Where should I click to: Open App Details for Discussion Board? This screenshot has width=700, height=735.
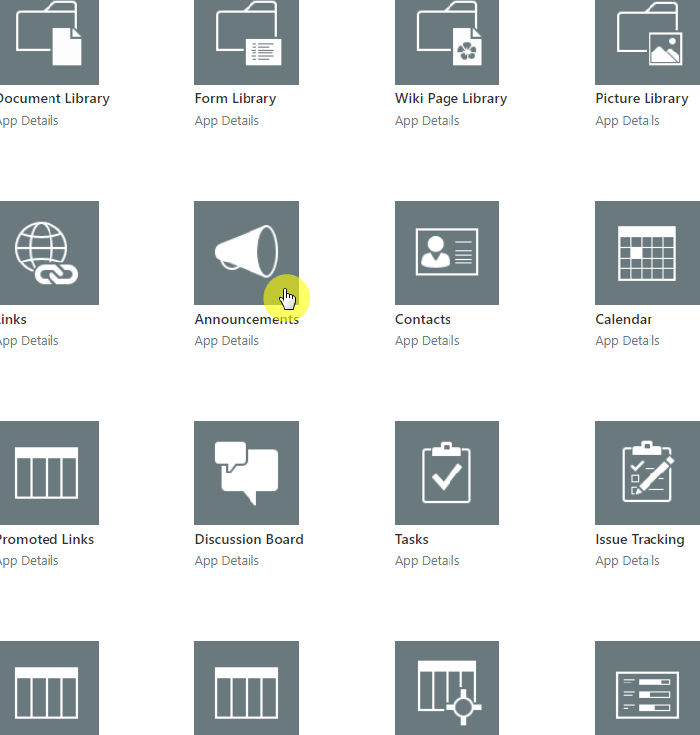pyautogui.click(x=227, y=561)
